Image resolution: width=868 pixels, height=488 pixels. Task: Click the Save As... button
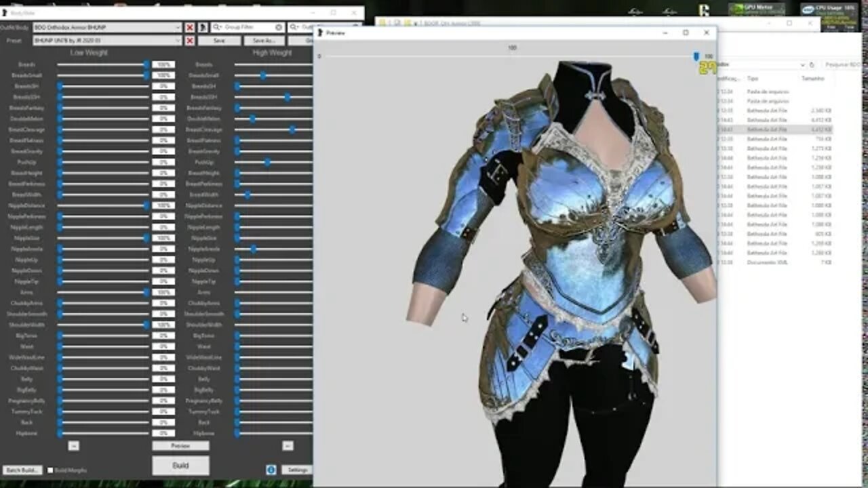[x=264, y=41]
